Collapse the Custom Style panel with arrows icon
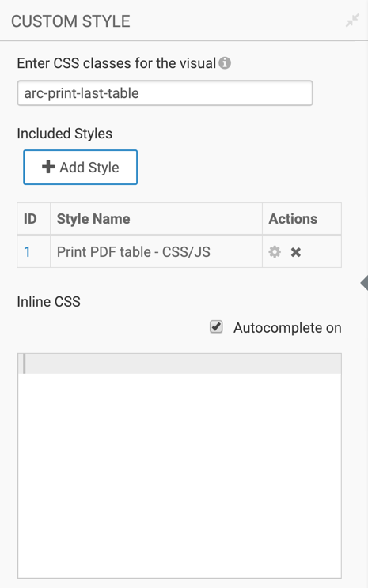Screen dimensions: 368x588 click(x=352, y=21)
